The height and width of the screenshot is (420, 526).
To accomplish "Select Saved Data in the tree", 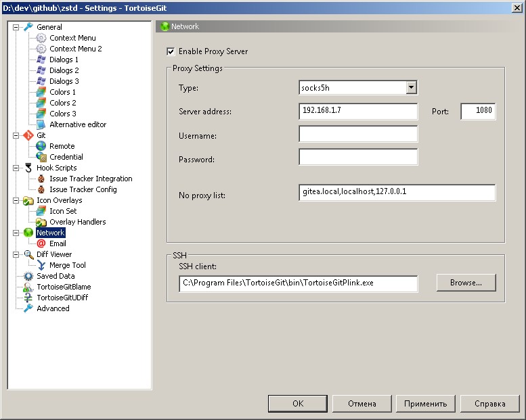I will point(56,276).
